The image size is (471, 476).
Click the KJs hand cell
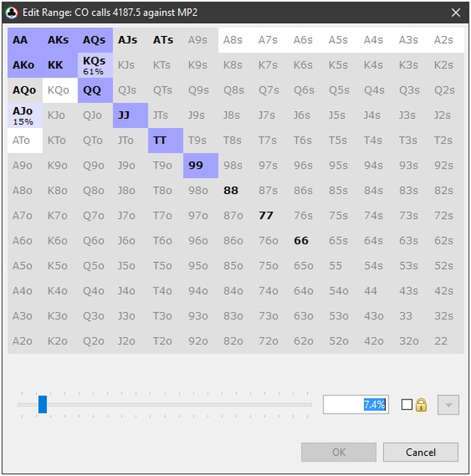pos(130,65)
